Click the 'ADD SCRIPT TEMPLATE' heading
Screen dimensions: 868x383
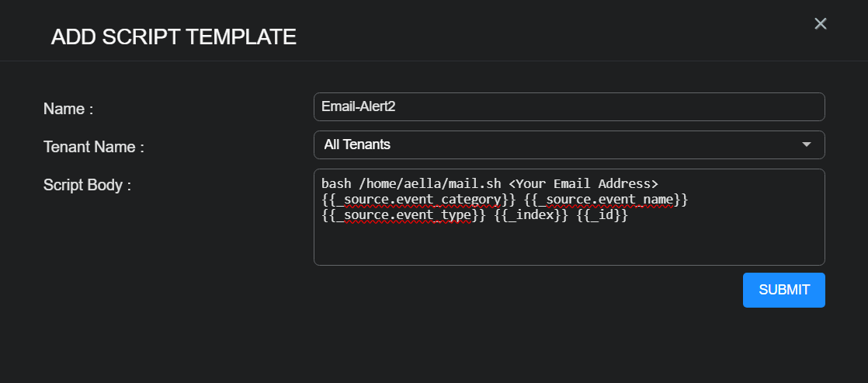tap(173, 37)
